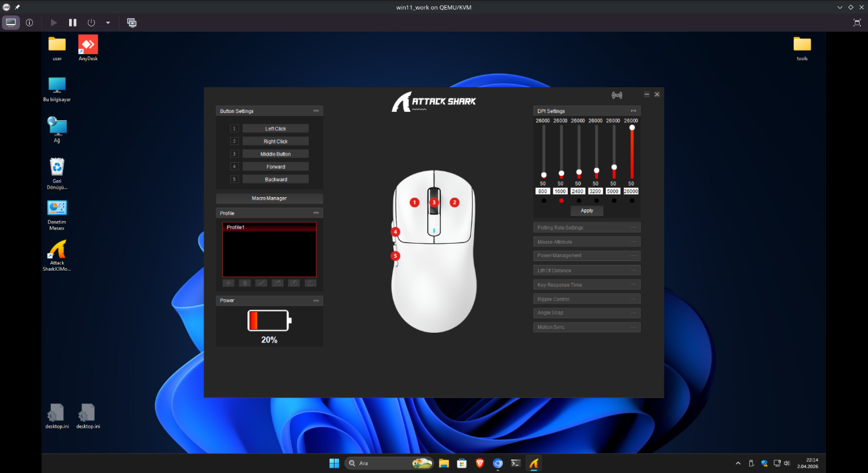Screen dimensions: 868x473
Task: Click red marker 2 on mouse image
Action: (x=455, y=202)
